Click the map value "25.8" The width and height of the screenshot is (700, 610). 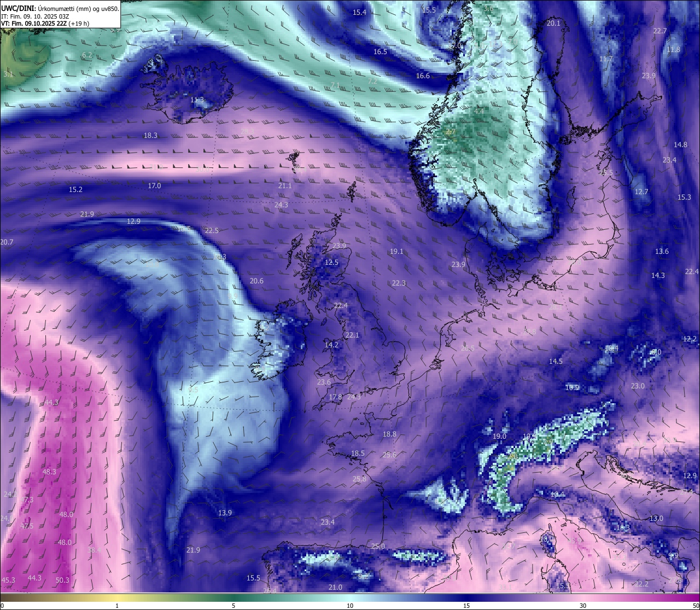click(359, 479)
